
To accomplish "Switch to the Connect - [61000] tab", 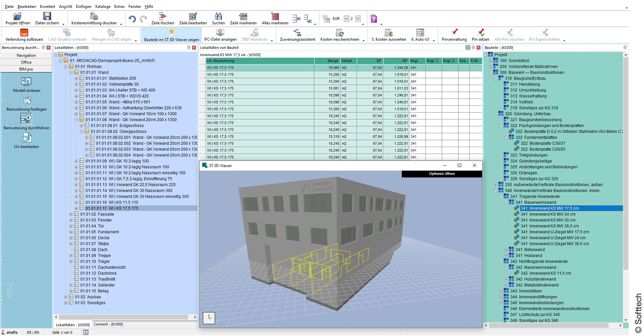I will click(108, 324).
